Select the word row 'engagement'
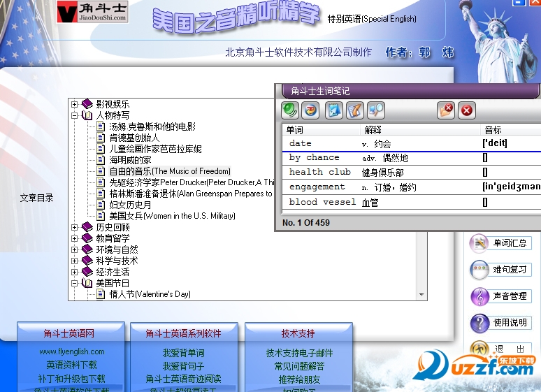Image resolution: width=541 pixels, height=392 pixels. tap(412, 187)
